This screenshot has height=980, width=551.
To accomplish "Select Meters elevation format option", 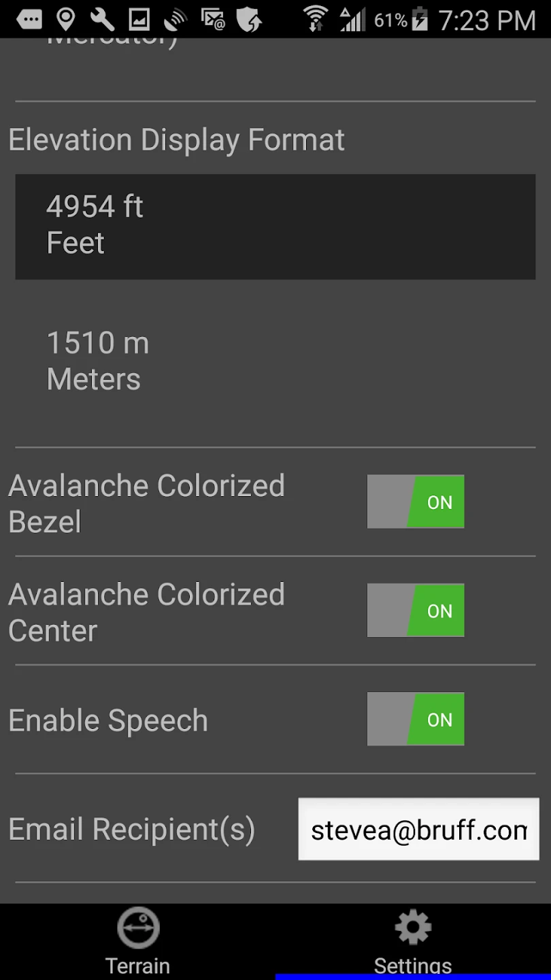I will pyautogui.click(x=275, y=362).
